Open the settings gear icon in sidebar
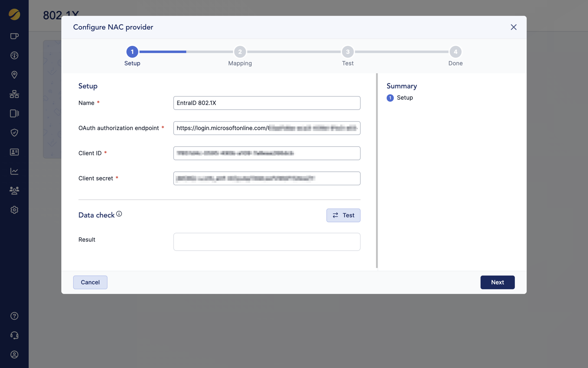588x368 pixels. coord(14,210)
